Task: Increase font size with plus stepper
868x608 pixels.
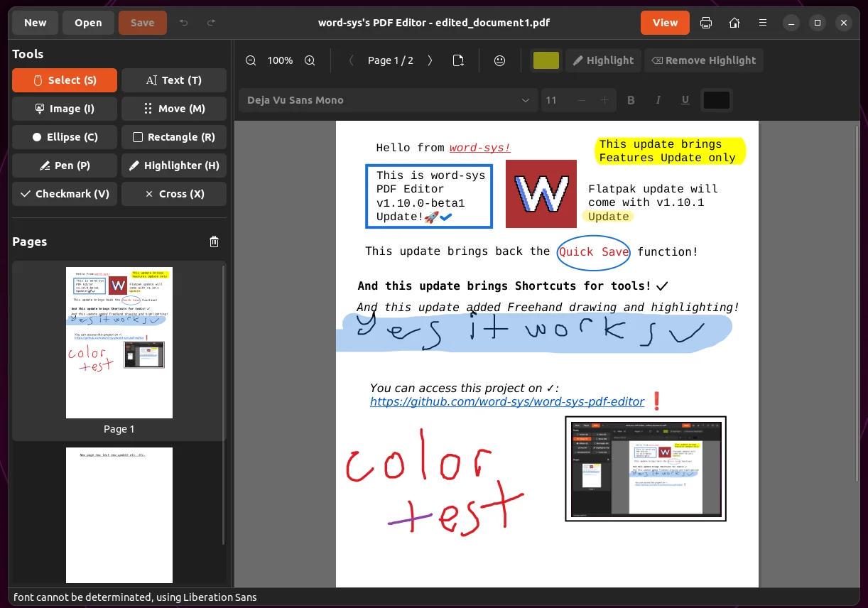Action: (x=604, y=100)
